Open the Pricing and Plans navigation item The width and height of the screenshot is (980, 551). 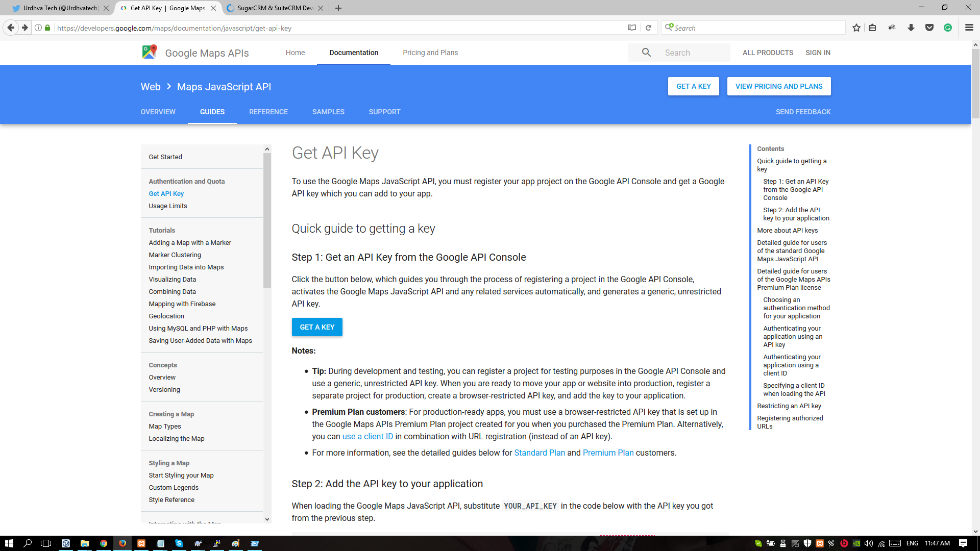coord(430,53)
